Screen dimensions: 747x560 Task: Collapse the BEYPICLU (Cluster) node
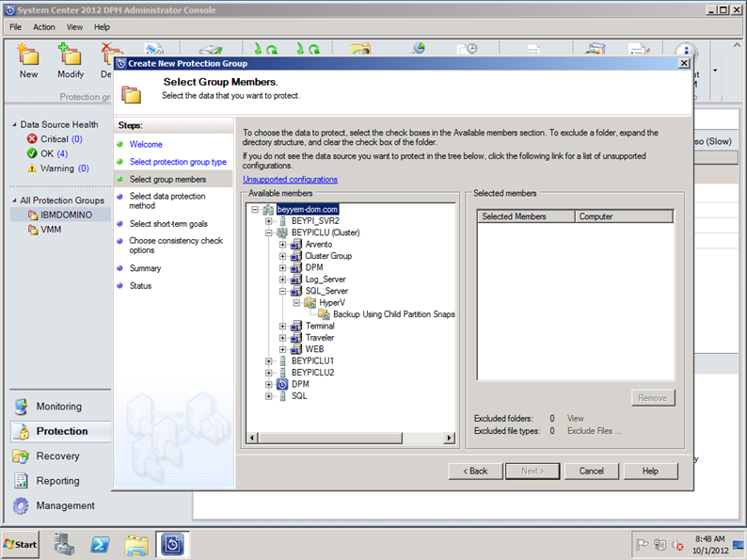coord(269,233)
